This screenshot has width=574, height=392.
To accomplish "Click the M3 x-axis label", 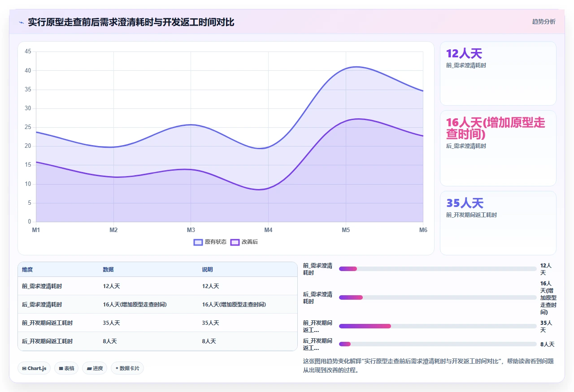I will [x=191, y=230].
